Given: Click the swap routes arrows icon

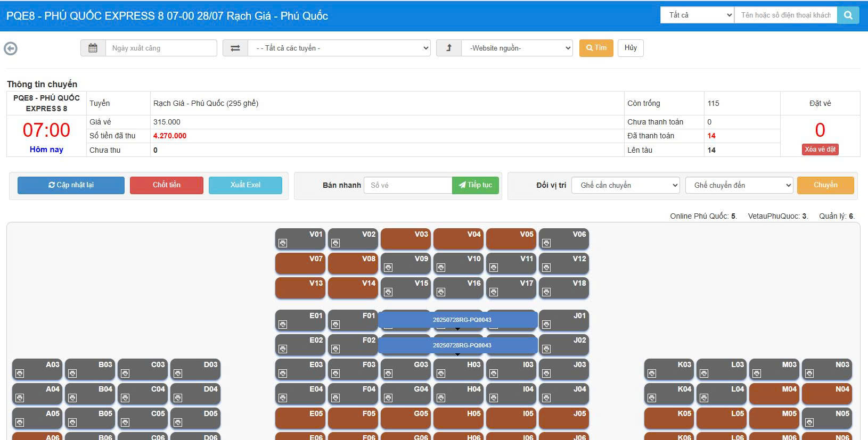Looking at the screenshot, I should (235, 48).
